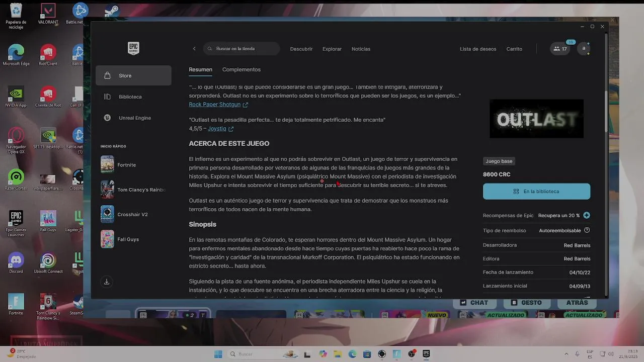The width and height of the screenshot is (644, 362).
Task: Open the Noticias store tab
Action: (x=361, y=49)
